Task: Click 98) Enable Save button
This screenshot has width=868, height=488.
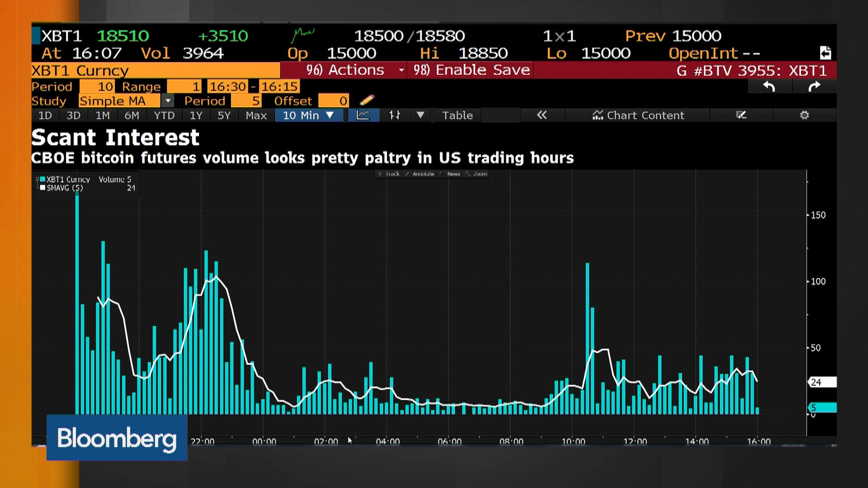Action: [471, 70]
